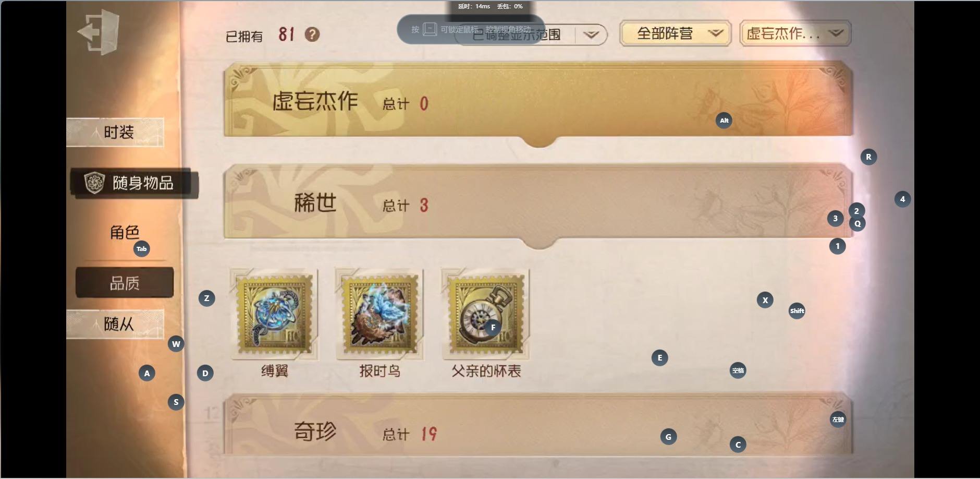Select the 缚翼 accessory stamp

point(274,314)
